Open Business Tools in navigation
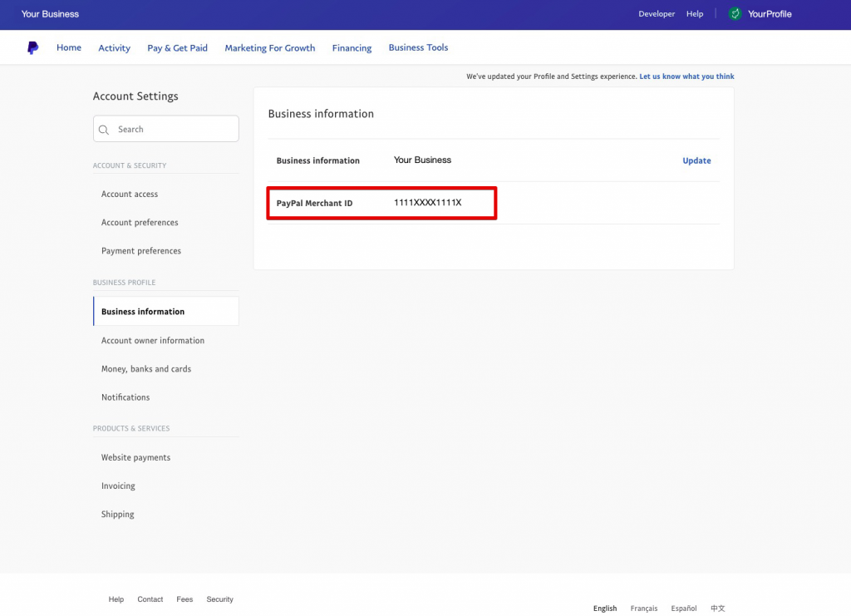This screenshot has height=616, width=851. (x=418, y=48)
